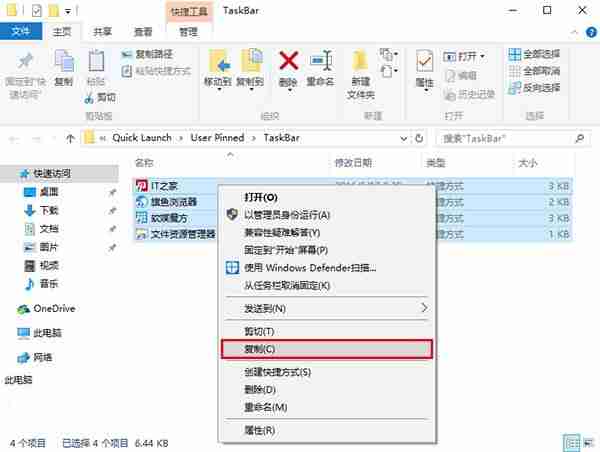Open Music (音乐) in navigation pane

pyautogui.click(x=49, y=284)
